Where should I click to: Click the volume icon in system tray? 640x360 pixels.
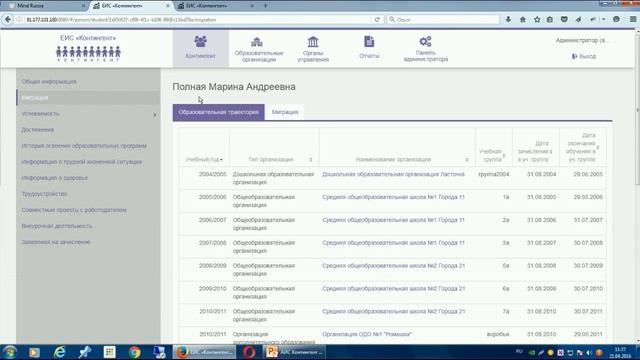coord(589,352)
